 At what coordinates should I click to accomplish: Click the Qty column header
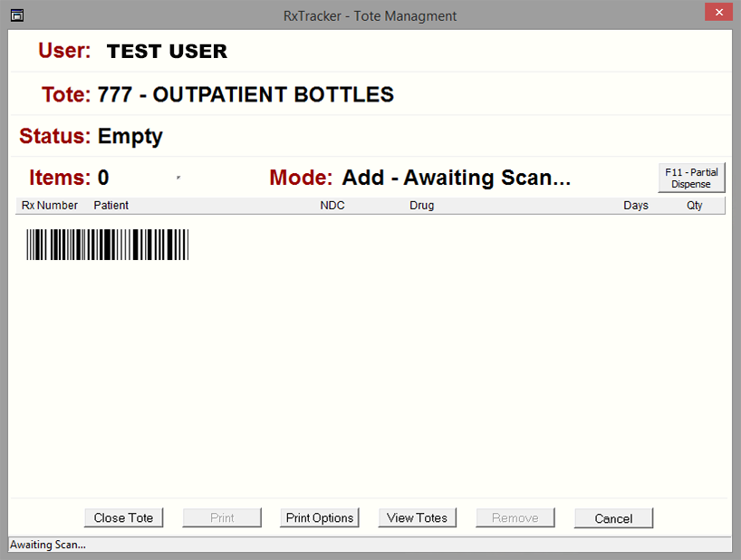click(695, 206)
